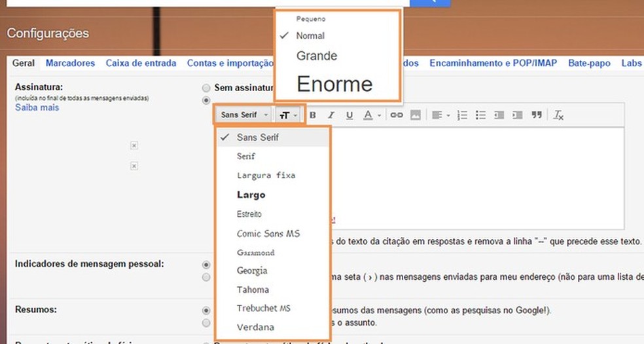Select the Sem assinatura radio button
Image resolution: width=644 pixels, height=344 pixels.
(x=206, y=88)
